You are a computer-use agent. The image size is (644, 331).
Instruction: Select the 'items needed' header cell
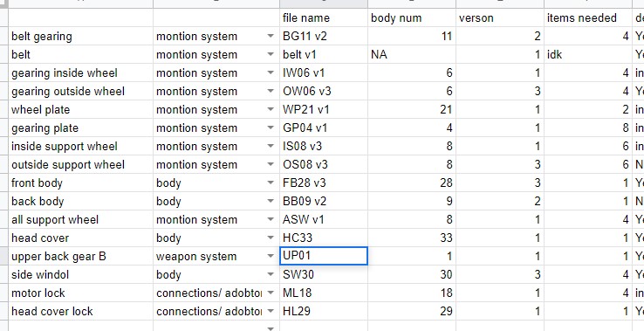click(588, 17)
